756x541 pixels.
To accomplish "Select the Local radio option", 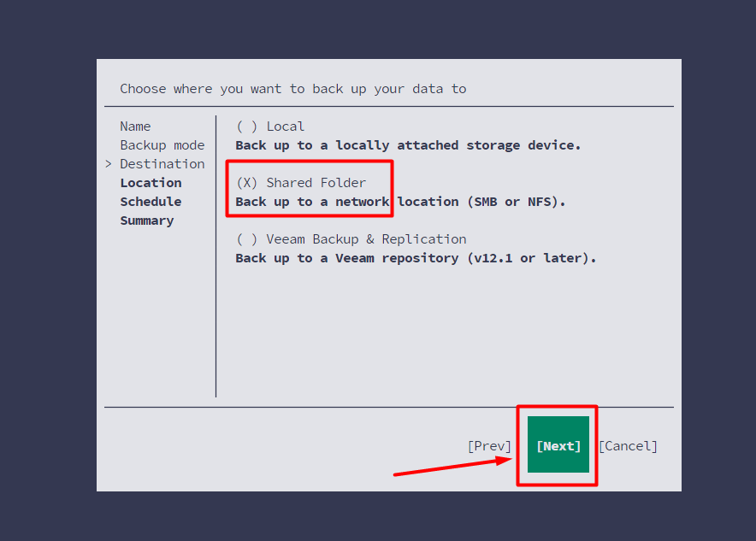I will (246, 126).
